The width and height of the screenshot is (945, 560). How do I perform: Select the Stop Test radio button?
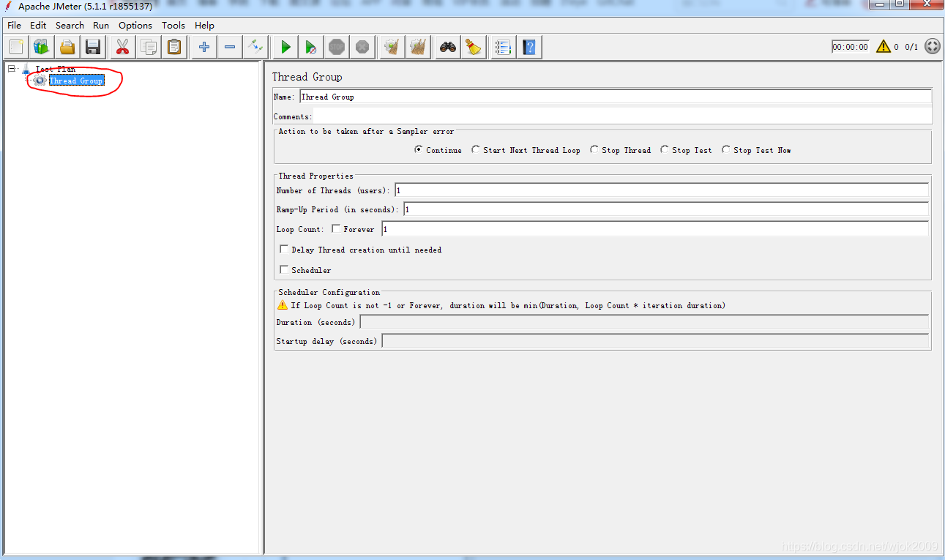click(x=665, y=149)
